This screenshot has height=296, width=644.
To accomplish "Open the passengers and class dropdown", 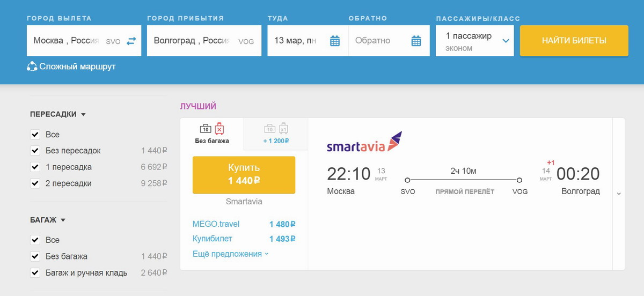I will (x=475, y=41).
